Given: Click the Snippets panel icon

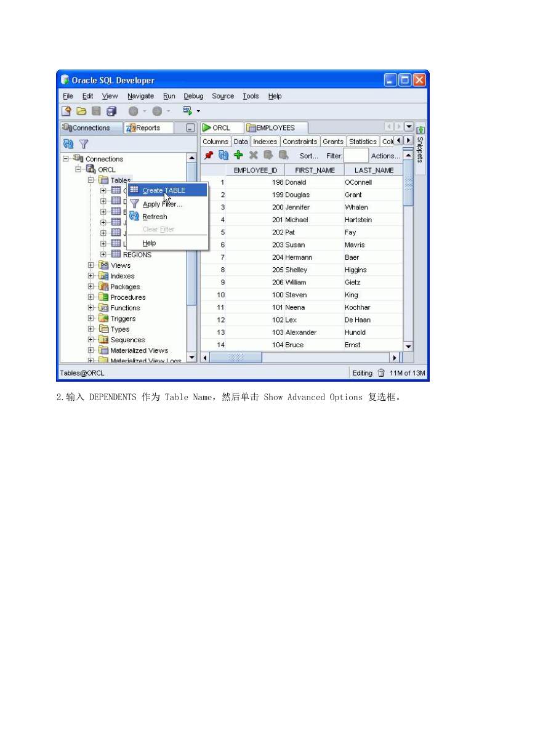Looking at the screenshot, I should tap(420, 131).
